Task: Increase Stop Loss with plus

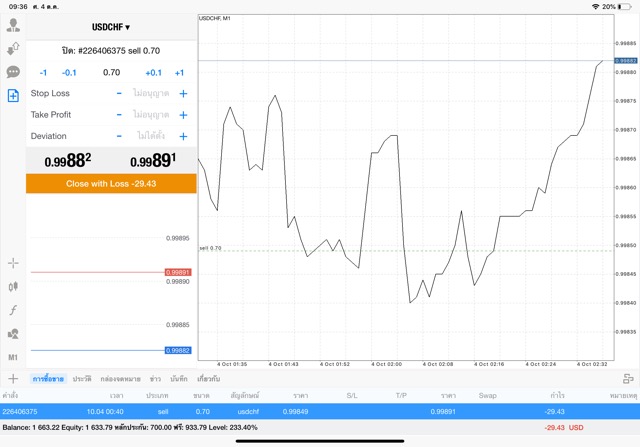Action: tap(183, 93)
